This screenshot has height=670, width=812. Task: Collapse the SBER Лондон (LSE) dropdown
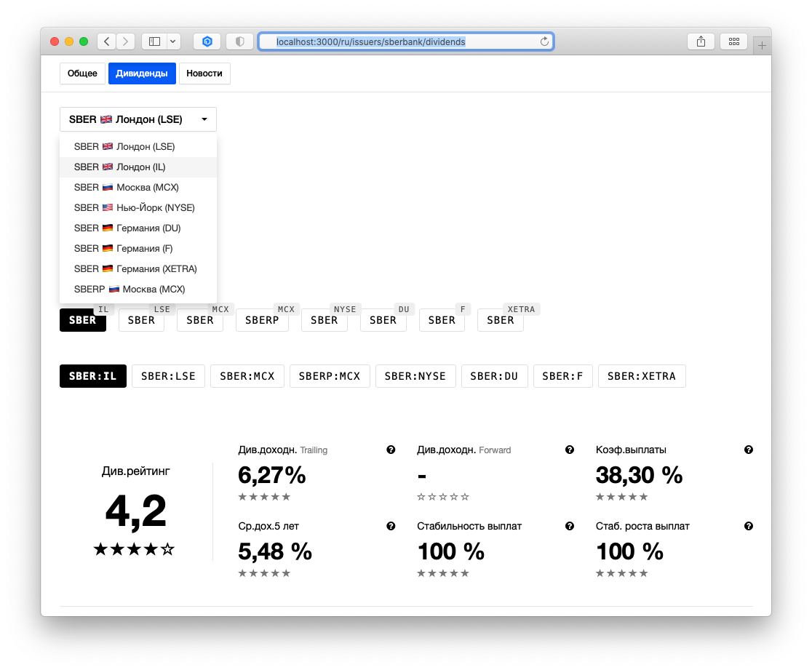coord(138,119)
